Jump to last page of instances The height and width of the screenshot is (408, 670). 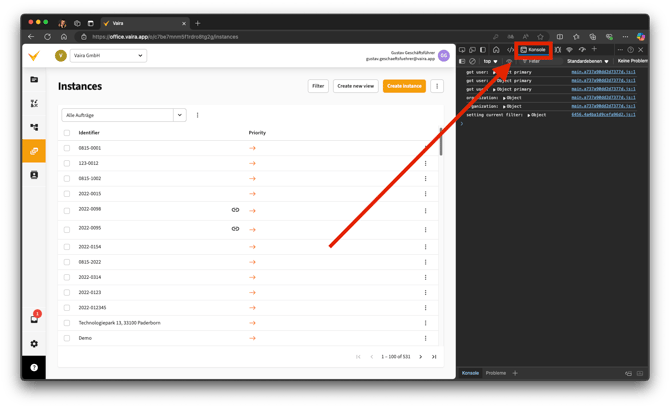tap(434, 357)
